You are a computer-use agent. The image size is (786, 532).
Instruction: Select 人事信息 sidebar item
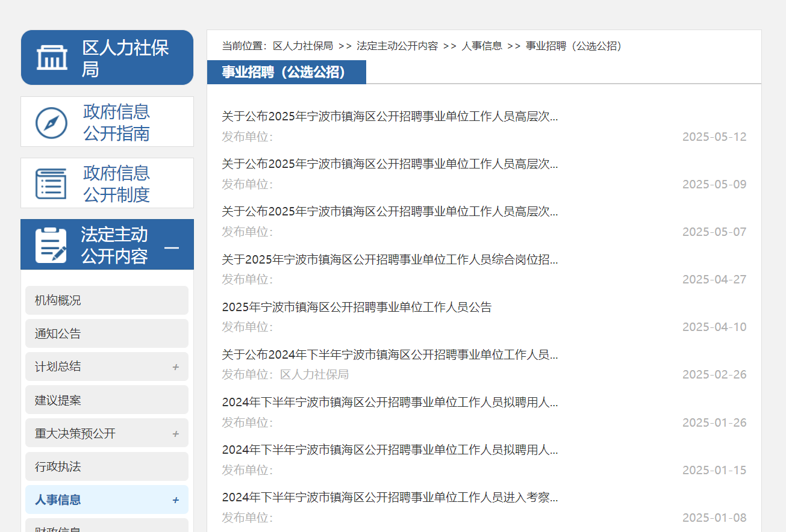coord(107,500)
